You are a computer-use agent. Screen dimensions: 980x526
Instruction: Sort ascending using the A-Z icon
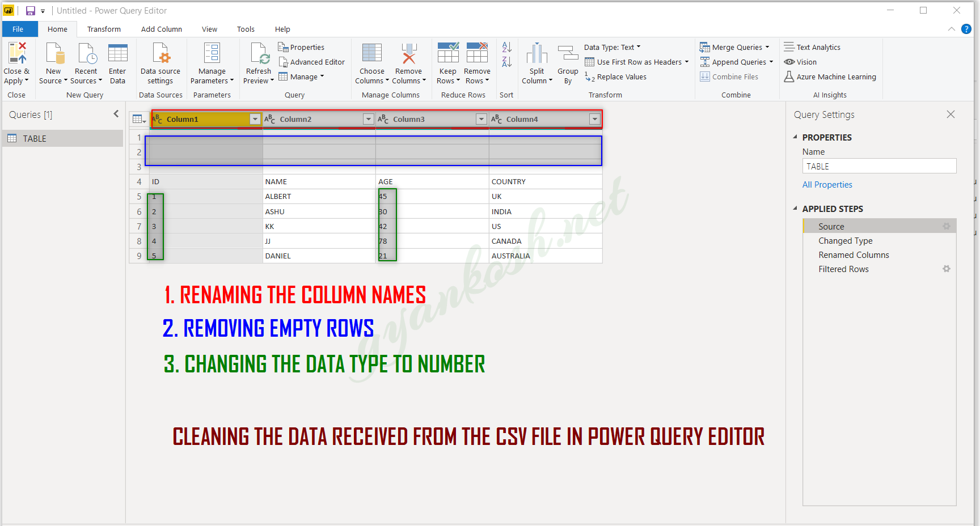pos(507,47)
